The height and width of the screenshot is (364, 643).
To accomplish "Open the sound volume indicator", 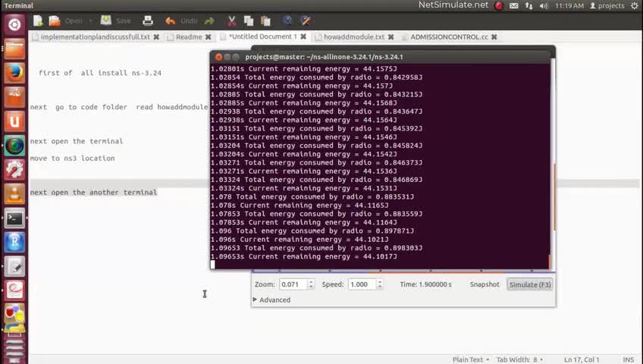I will 544,6.
